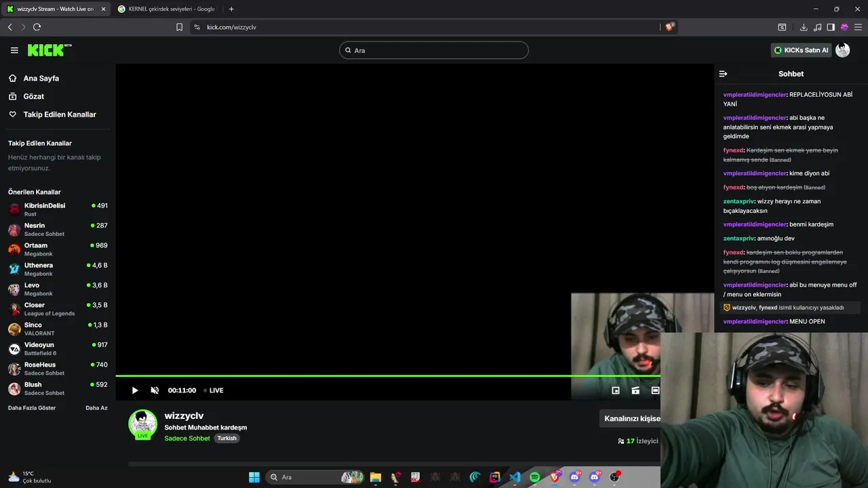
Task: Click username fynexd in the boş atıyon message
Action: (734, 187)
